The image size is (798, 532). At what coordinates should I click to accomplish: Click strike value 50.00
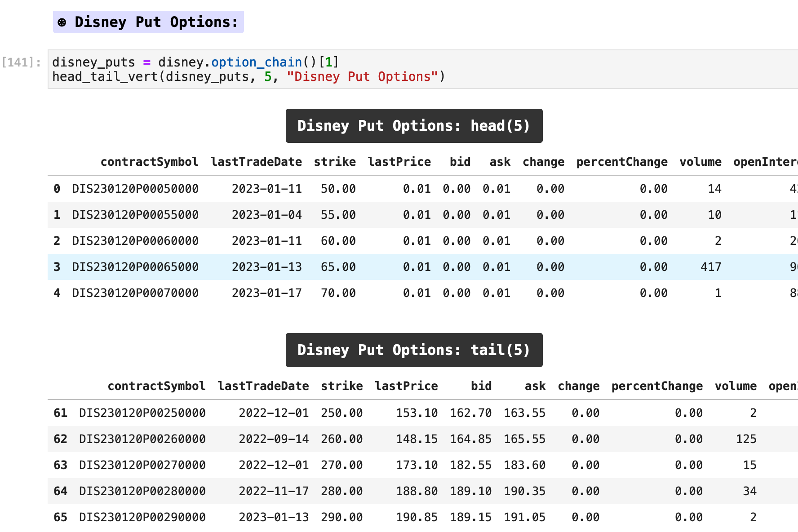click(x=338, y=189)
